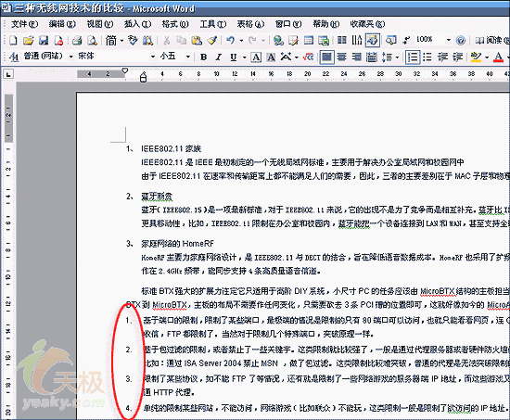Open the Tables and Borders tool
This screenshot has width=510, height=420.
pos(293,41)
